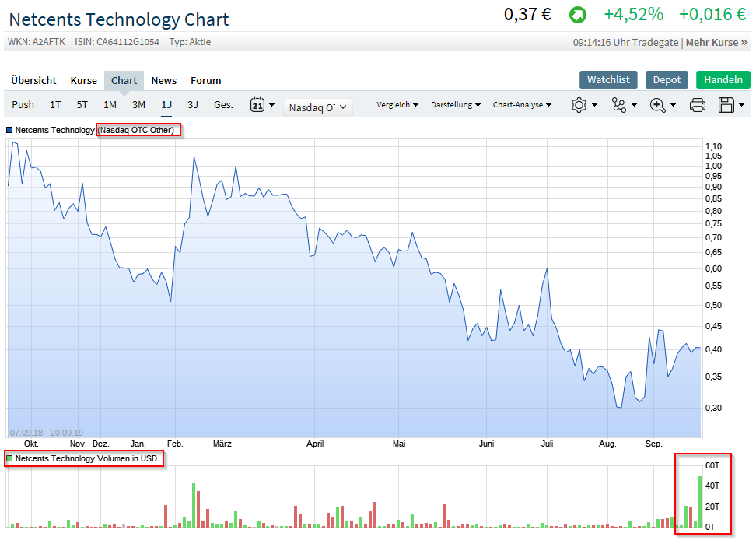Click the Nasdaq OTC Other legend text
756x540 pixels.
coord(136,130)
